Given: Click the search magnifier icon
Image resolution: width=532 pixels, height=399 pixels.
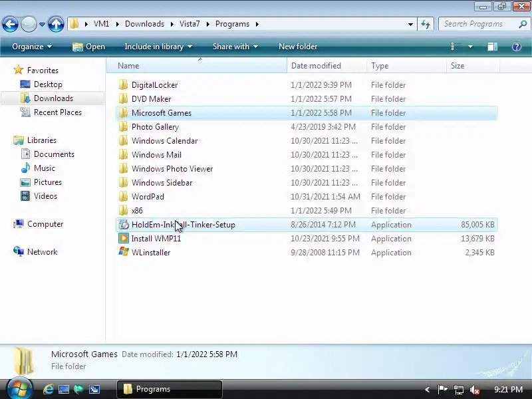Looking at the screenshot, I should pos(523,24).
